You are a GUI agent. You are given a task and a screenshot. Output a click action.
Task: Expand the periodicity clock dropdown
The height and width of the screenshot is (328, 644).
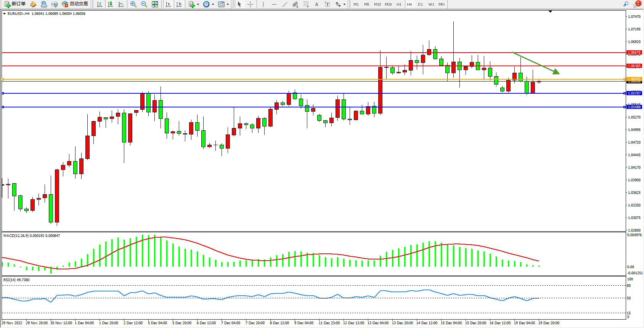[x=213, y=5]
